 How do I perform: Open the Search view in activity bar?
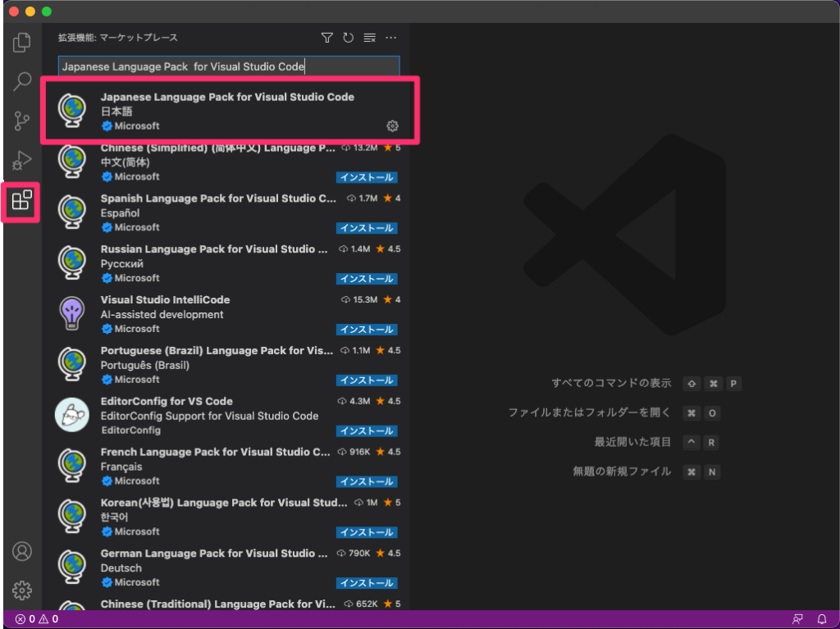click(x=22, y=81)
